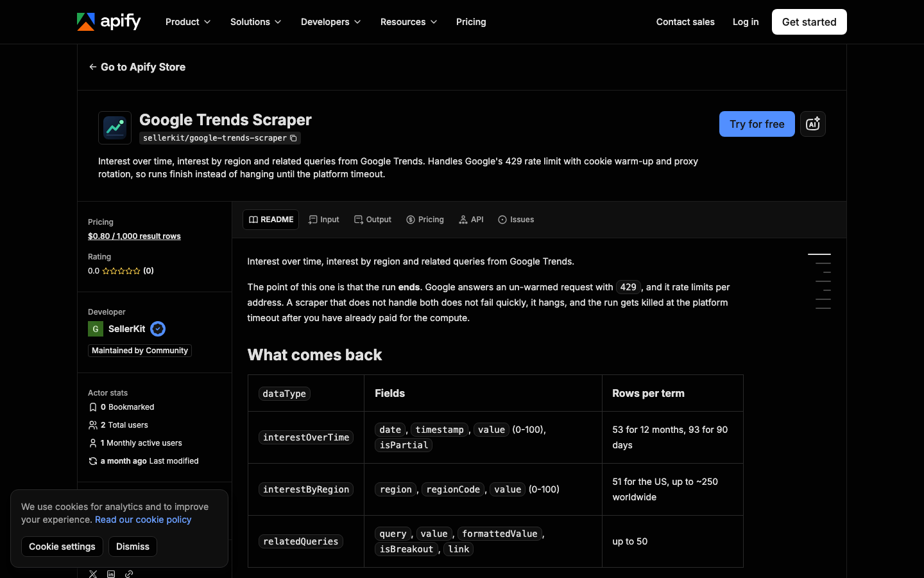924x578 pixels.
Task: Expand the Resources menu
Action: click(x=409, y=22)
